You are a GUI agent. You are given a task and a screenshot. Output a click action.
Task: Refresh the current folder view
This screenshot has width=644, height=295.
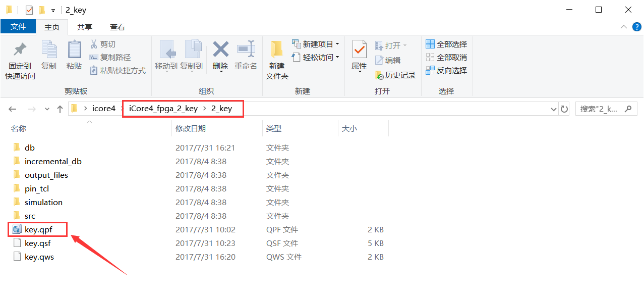pyautogui.click(x=564, y=109)
